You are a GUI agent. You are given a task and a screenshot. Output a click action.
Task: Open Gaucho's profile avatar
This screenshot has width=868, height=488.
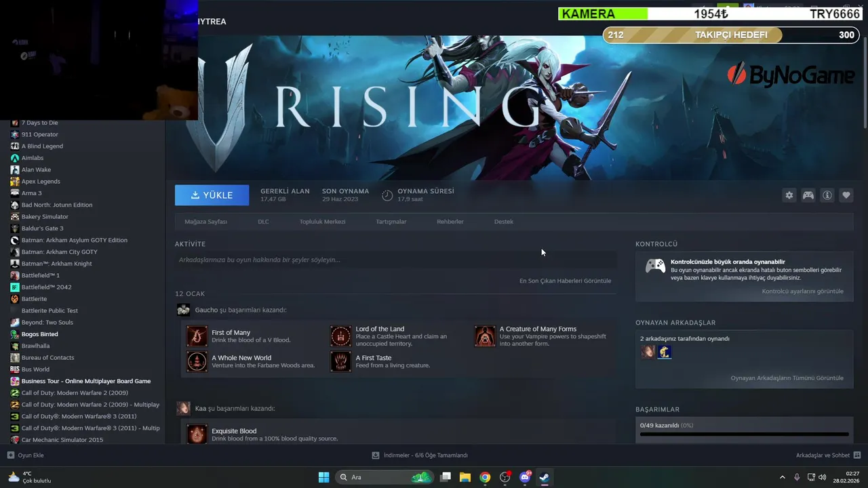click(183, 310)
